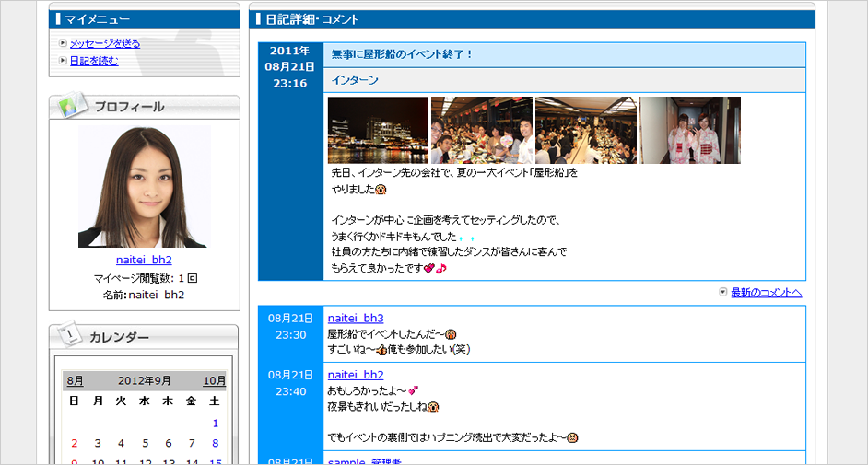Image resolution: width=868 pixels, height=465 pixels.
Task: Click the カレンダー panel heading
Action: point(119,337)
